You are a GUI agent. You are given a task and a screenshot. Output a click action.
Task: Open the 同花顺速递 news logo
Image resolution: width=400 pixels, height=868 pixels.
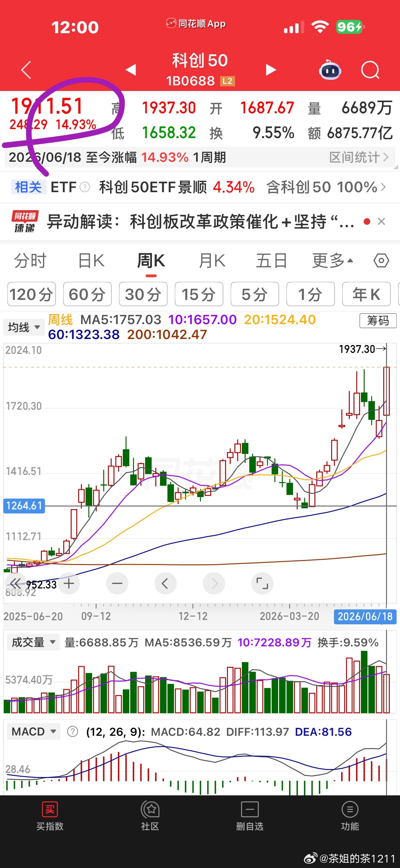pyautogui.click(x=25, y=221)
